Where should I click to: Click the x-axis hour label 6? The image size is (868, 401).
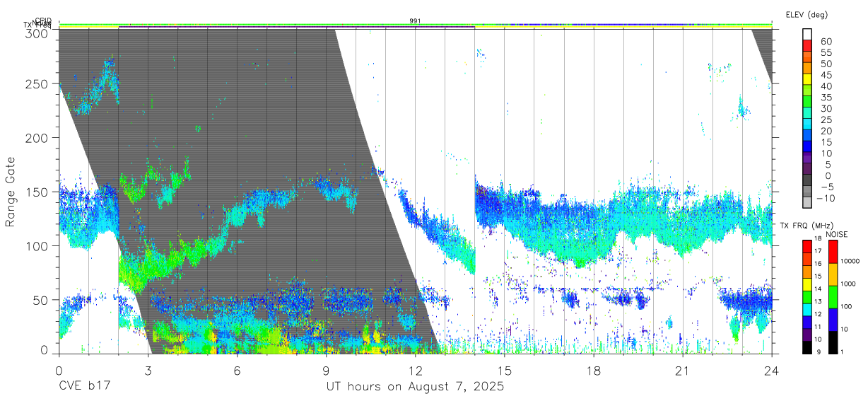tap(237, 370)
